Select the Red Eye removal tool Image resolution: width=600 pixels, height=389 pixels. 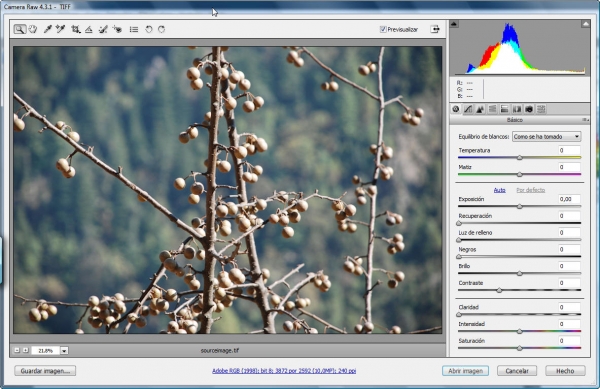117,29
